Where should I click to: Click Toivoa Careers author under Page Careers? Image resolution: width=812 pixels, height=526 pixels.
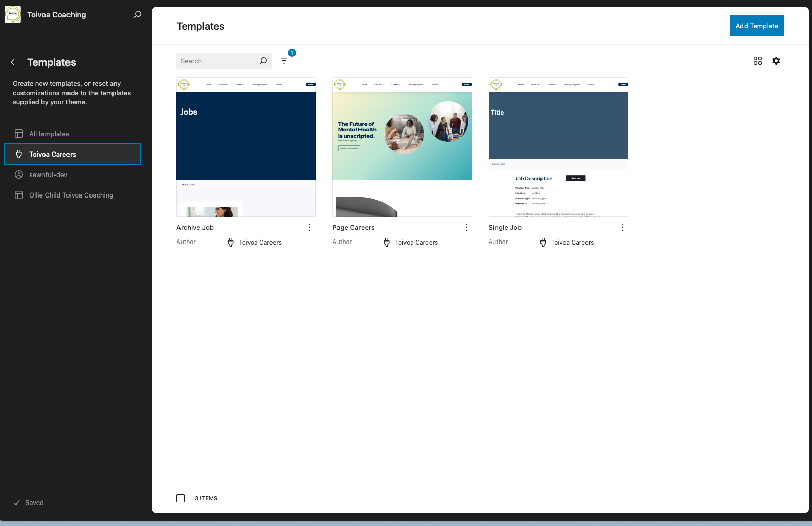click(x=416, y=243)
